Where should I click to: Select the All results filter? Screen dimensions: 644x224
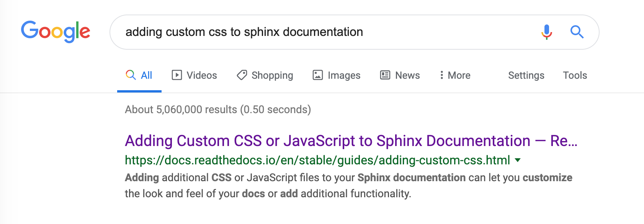(x=145, y=75)
